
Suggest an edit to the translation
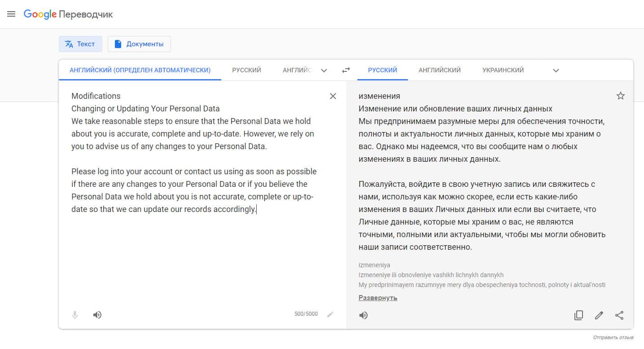coord(599,315)
